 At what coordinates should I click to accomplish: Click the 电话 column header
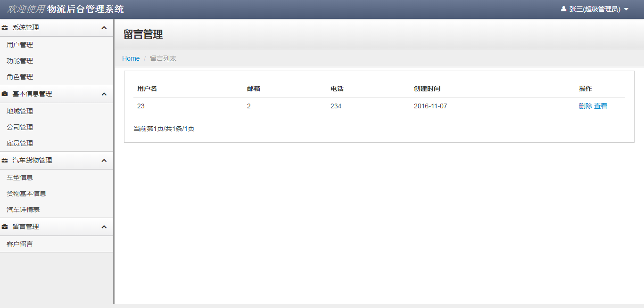pyautogui.click(x=337, y=89)
